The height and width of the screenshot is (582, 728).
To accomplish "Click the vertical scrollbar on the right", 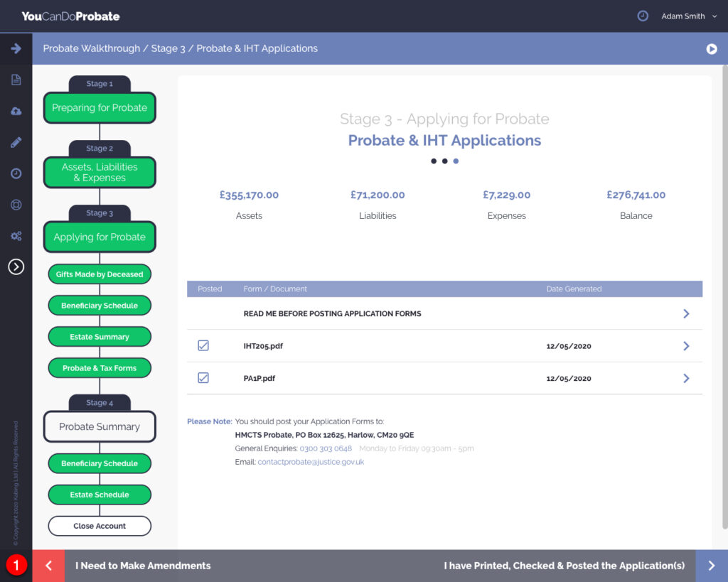I will (x=724, y=298).
